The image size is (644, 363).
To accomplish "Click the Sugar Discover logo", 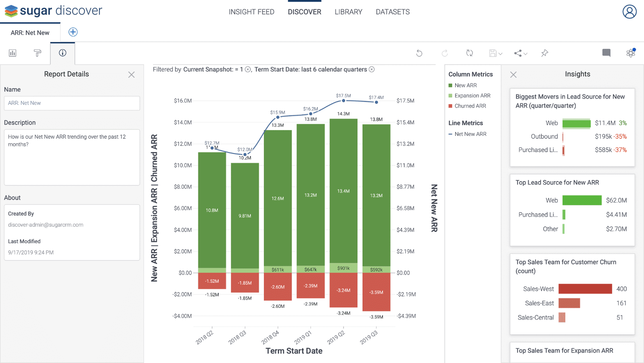I will click(x=53, y=11).
